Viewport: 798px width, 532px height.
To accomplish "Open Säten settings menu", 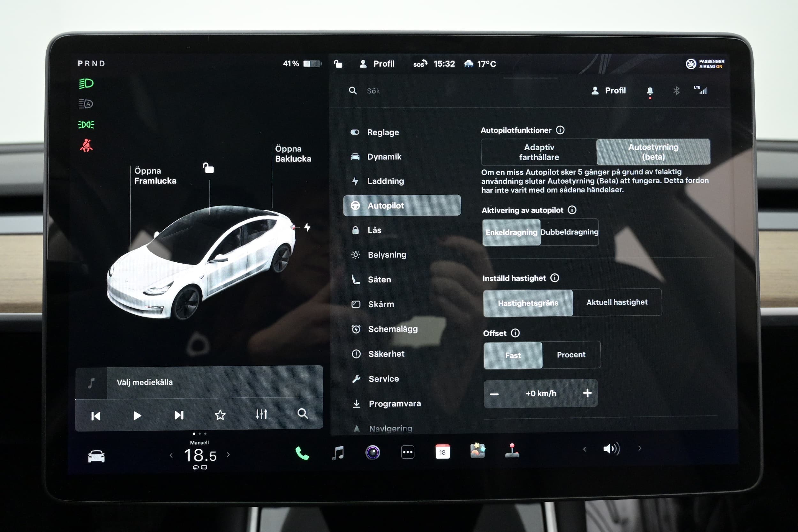I will [402, 280].
